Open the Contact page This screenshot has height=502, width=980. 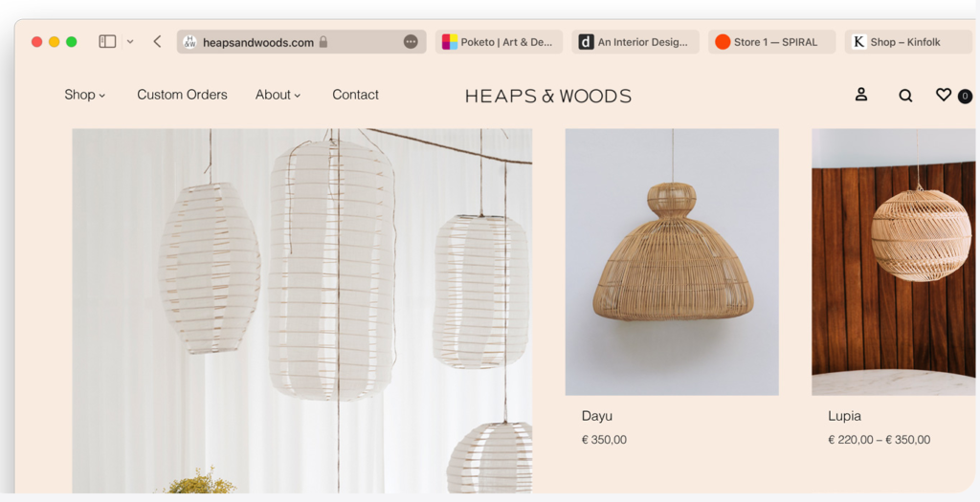(355, 95)
